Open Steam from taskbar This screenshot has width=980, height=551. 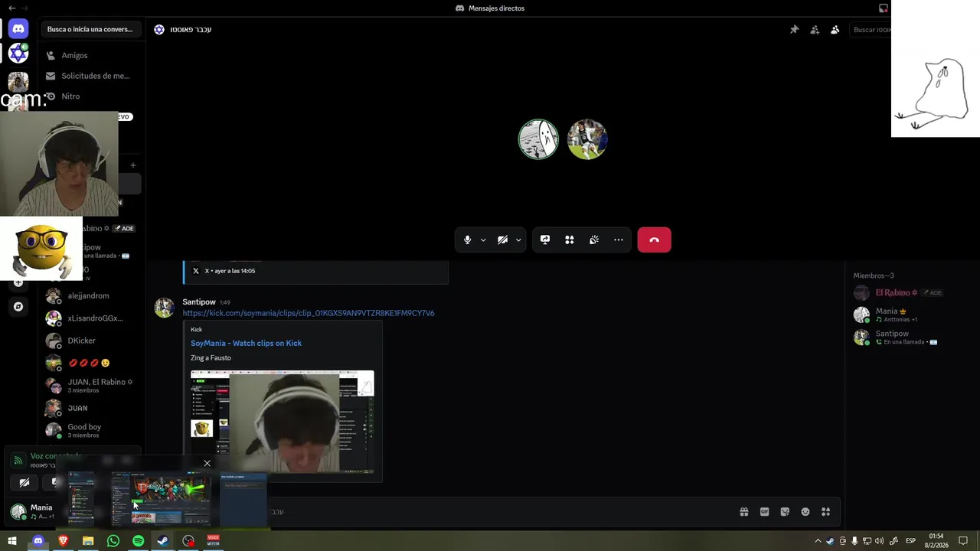(163, 541)
